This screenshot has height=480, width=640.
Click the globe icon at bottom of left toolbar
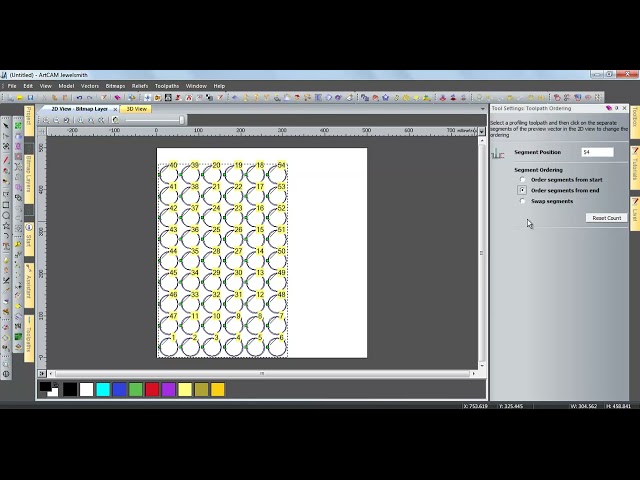pyautogui.click(x=6, y=373)
